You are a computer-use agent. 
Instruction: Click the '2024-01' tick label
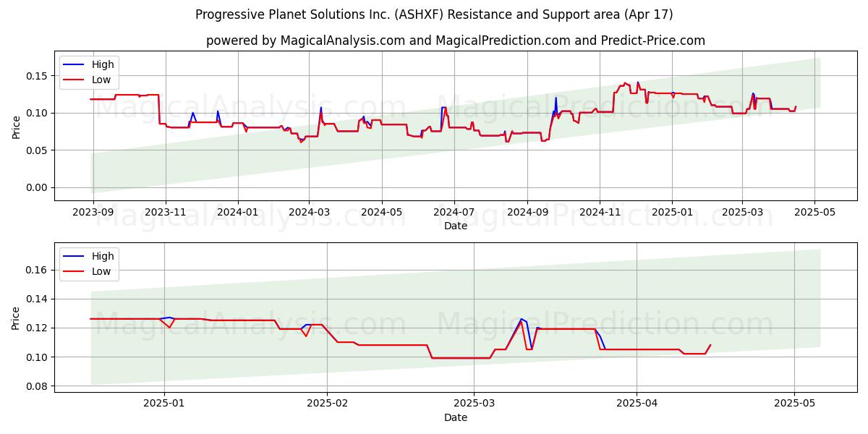238,211
